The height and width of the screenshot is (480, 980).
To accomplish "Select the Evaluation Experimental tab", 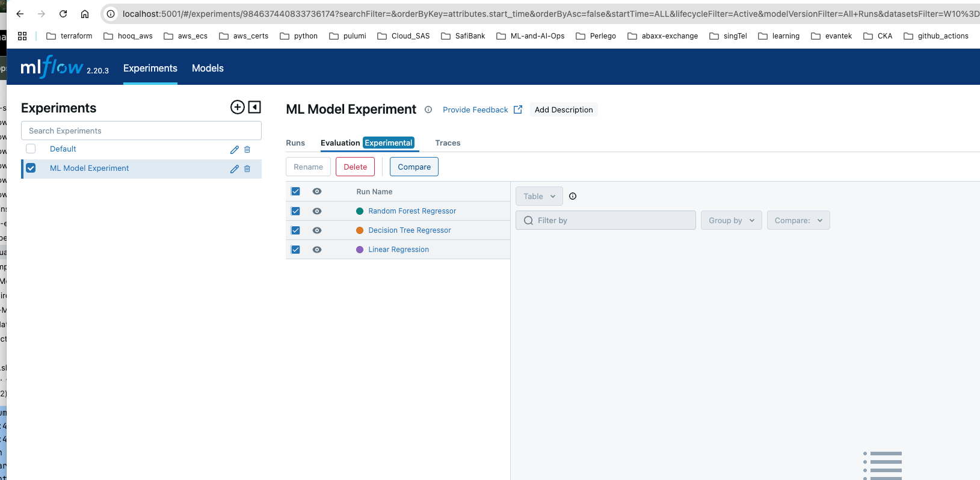I will [368, 143].
